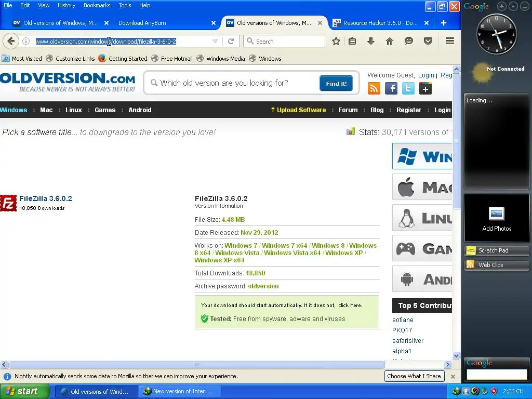Click the Register nav link

coord(409,110)
